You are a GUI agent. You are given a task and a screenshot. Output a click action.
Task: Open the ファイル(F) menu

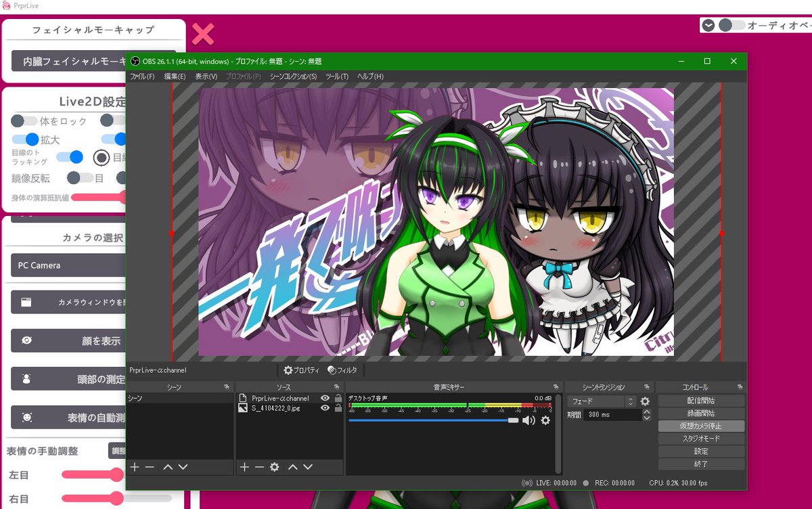142,76
